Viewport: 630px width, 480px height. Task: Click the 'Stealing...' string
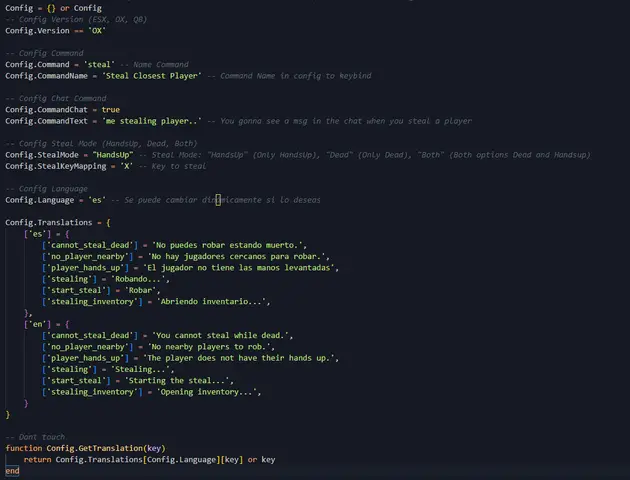[x=140, y=369]
